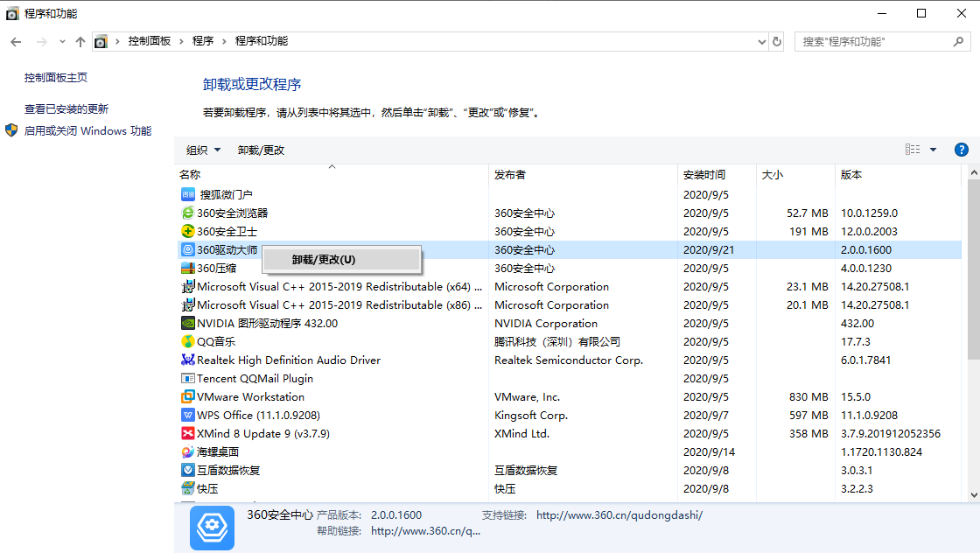Expand chevron after 控制面板 breadcrumb
The width and height of the screenshot is (980, 553).
tap(181, 41)
